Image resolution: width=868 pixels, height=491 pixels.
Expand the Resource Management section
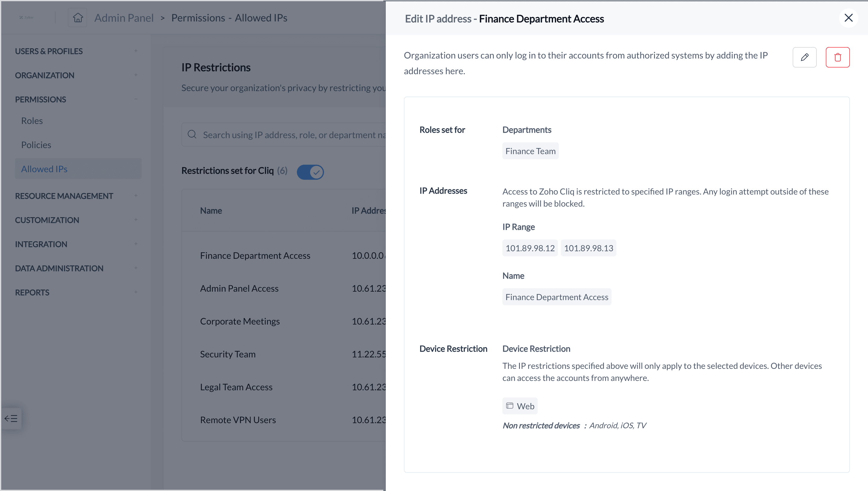[136, 196]
